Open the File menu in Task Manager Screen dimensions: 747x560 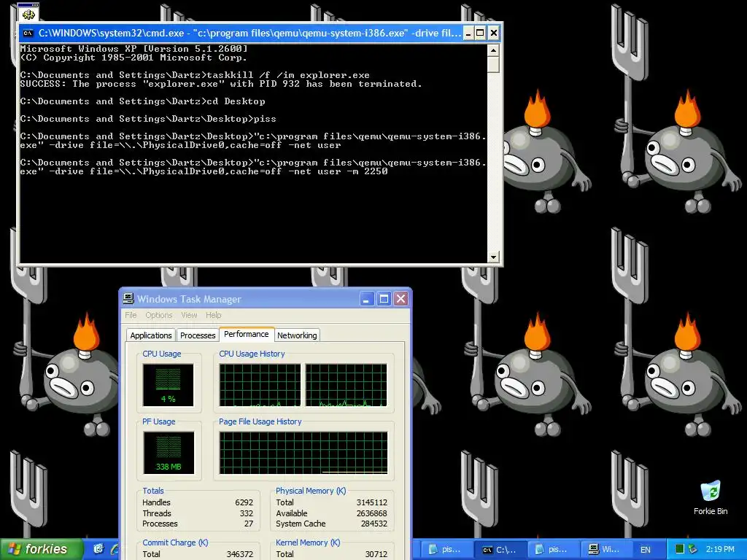tap(131, 315)
